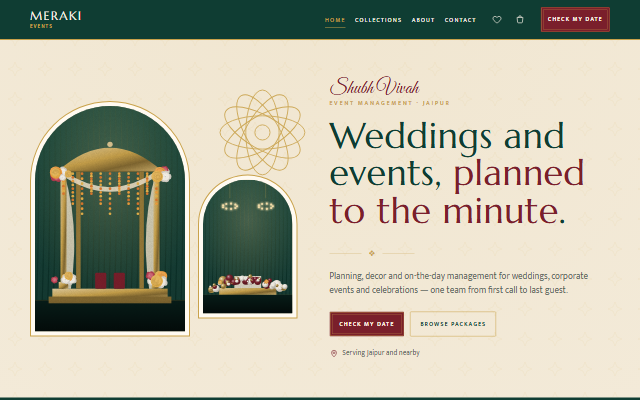
Task: Click the small chandelier arch image
Action: click(248, 247)
